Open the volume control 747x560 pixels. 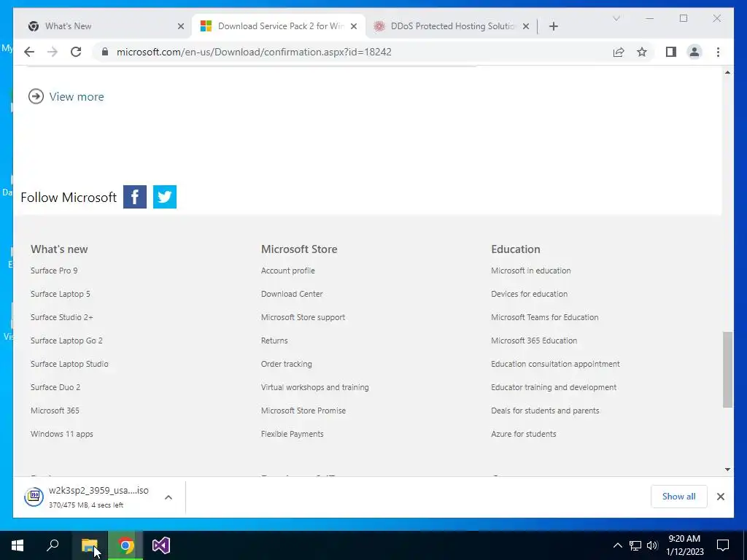click(652, 545)
